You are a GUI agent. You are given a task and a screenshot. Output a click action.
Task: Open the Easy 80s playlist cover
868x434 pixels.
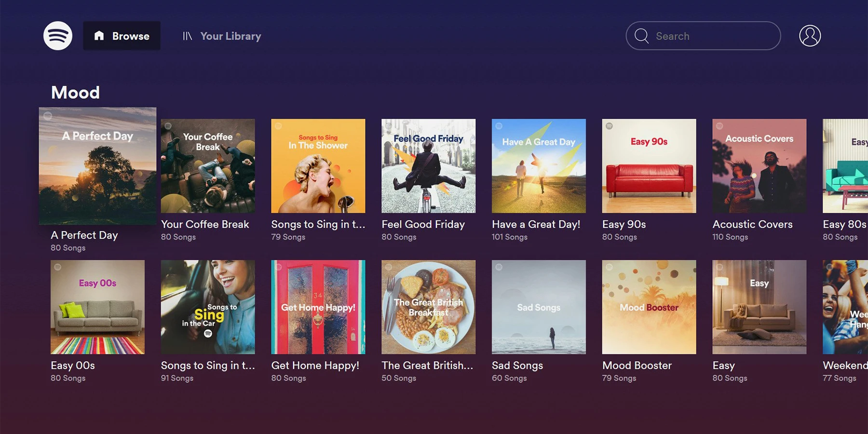[x=845, y=166]
